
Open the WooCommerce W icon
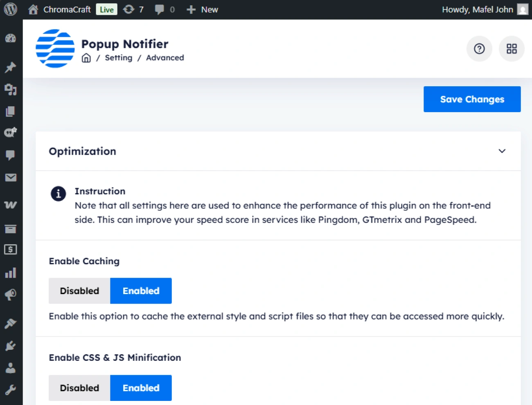pyautogui.click(x=11, y=205)
